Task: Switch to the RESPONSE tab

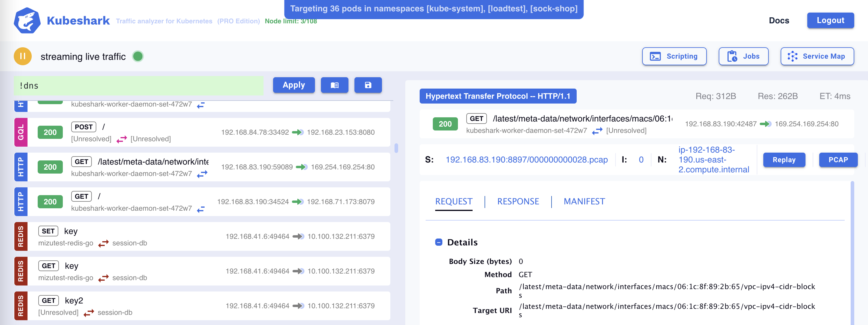Action: click(x=518, y=201)
